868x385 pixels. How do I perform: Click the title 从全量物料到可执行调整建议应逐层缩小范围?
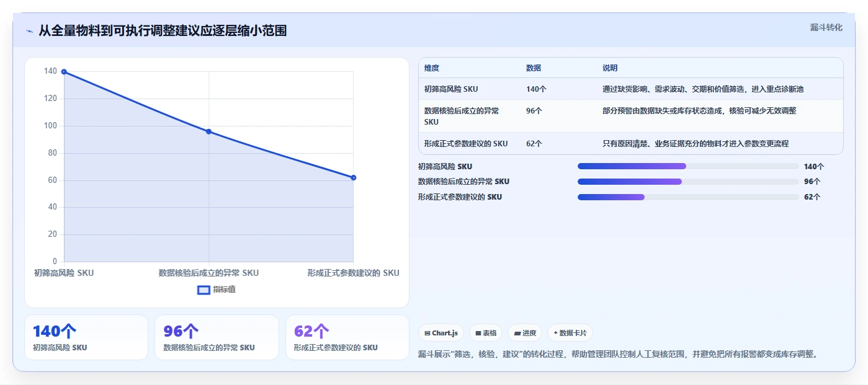163,31
